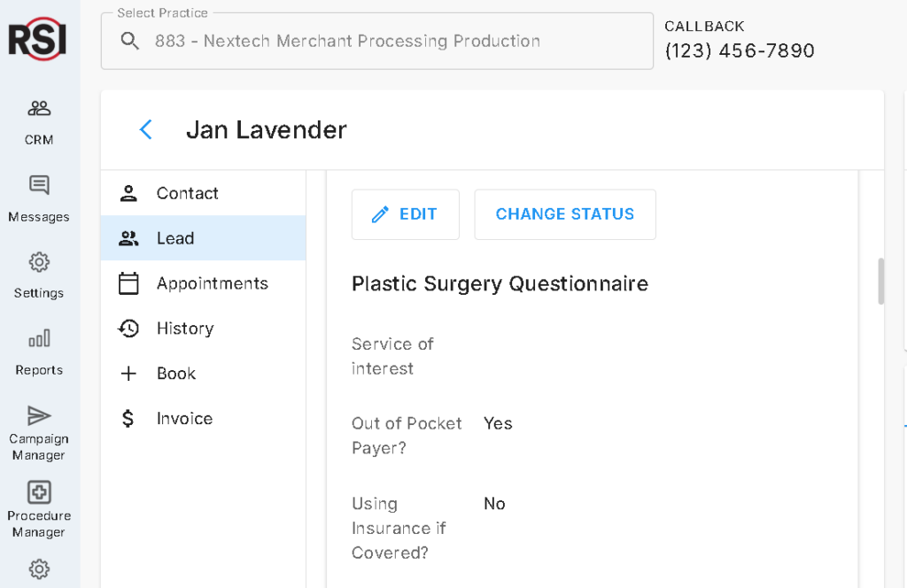Open the Messages icon in sidebar
907x588 pixels.
tap(39, 185)
